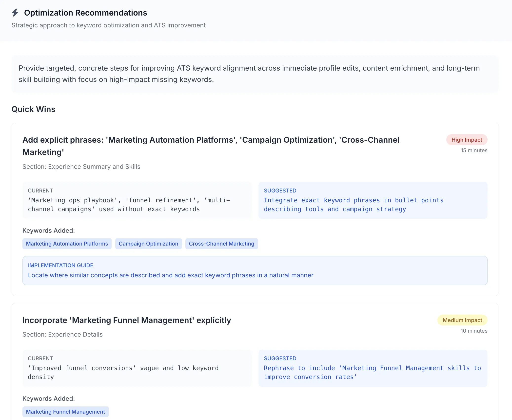Click the Medium Impact badge

pos(462,320)
